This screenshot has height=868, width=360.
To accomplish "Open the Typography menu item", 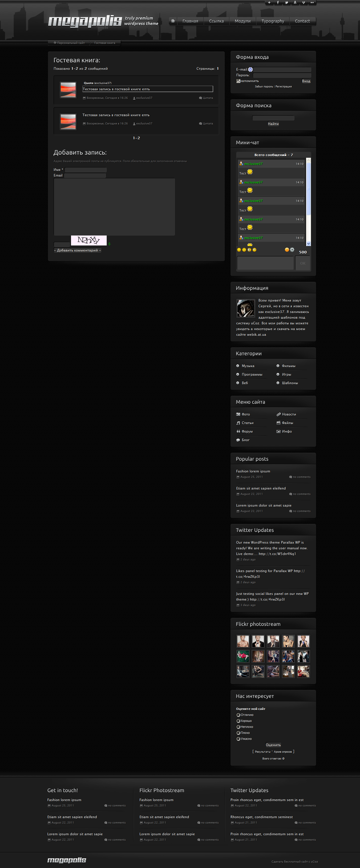I will [273, 21].
